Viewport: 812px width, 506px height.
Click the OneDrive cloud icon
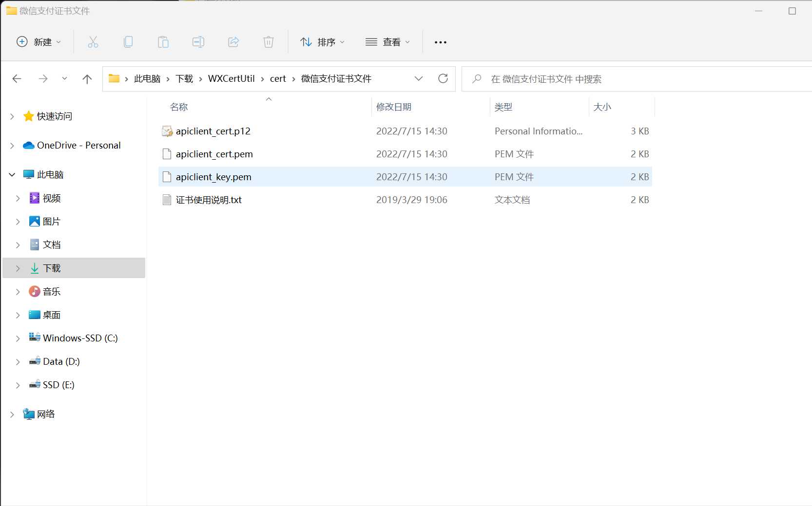(x=29, y=145)
